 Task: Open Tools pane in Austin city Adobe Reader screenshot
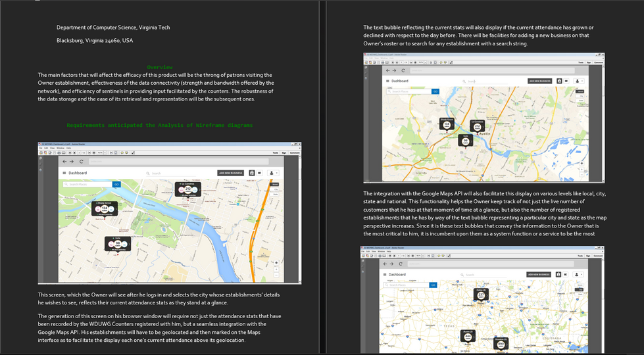tap(581, 62)
